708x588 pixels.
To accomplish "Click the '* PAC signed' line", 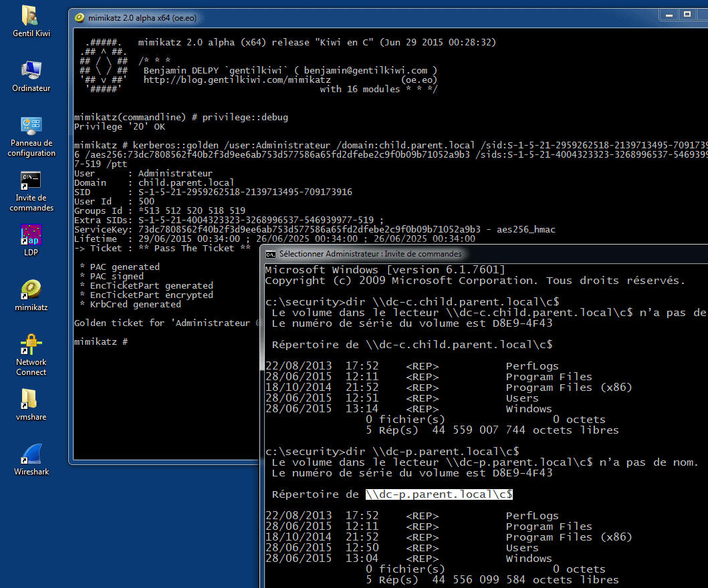I will click(x=111, y=277).
